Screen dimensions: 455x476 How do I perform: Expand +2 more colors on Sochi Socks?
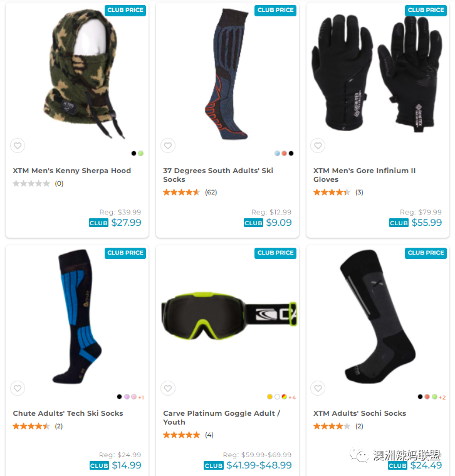point(442,398)
